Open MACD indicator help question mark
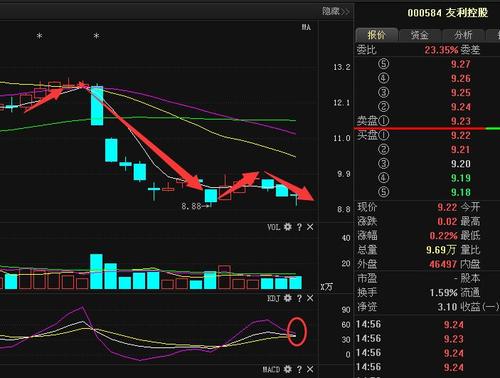The height and width of the screenshot is (378, 500). coord(299,369)
